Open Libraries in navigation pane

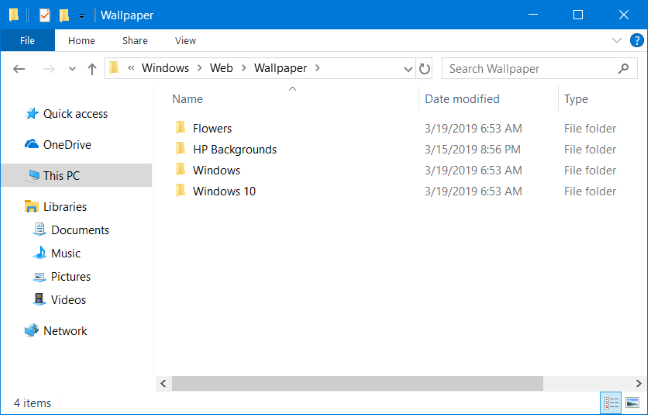coord(65,207)
